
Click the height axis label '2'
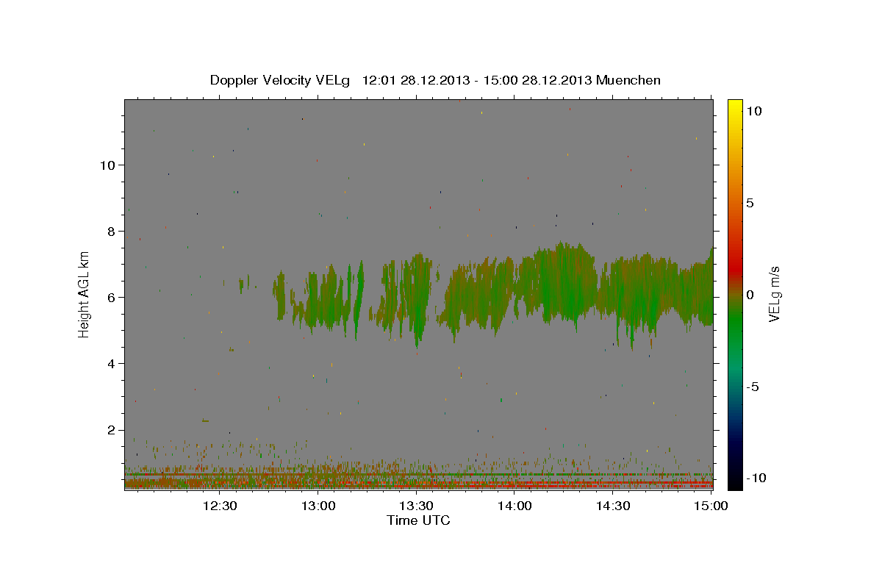pos(111,430)
